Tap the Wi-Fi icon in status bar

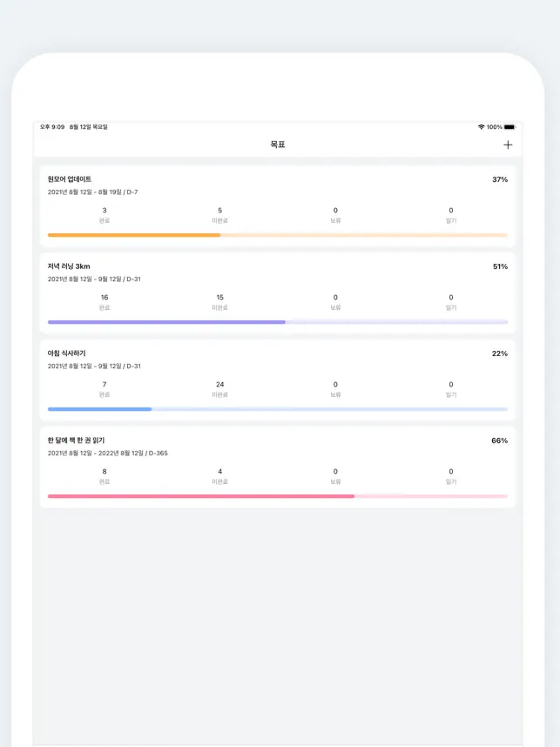[x=481, y=127]
